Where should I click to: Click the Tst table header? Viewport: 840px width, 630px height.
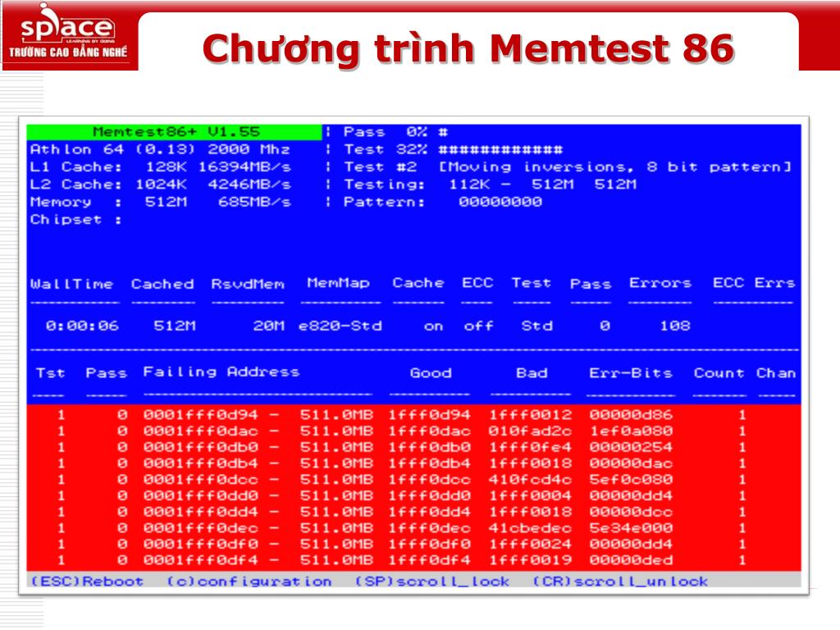coord(50,373)
